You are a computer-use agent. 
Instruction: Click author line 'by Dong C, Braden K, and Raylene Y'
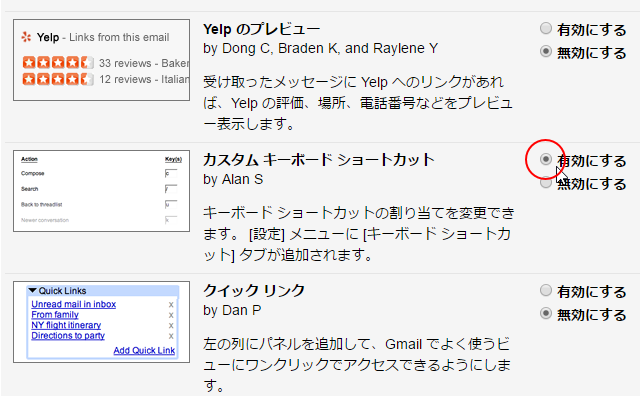(x=320, y=49)
